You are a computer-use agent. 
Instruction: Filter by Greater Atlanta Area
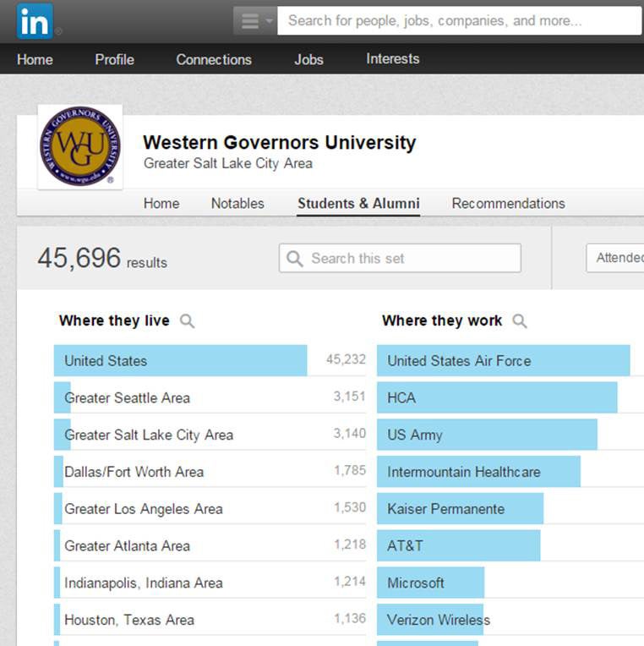click(x=210, y=545)
